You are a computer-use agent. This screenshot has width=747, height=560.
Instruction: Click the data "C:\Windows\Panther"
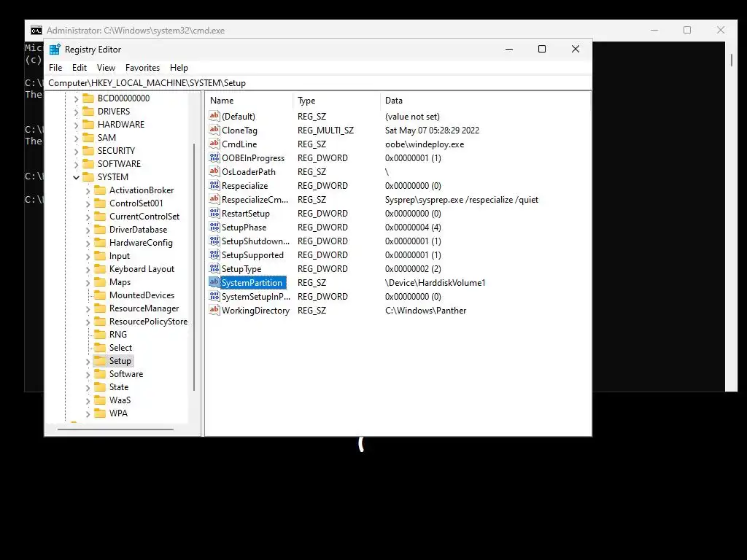(425, 310)
